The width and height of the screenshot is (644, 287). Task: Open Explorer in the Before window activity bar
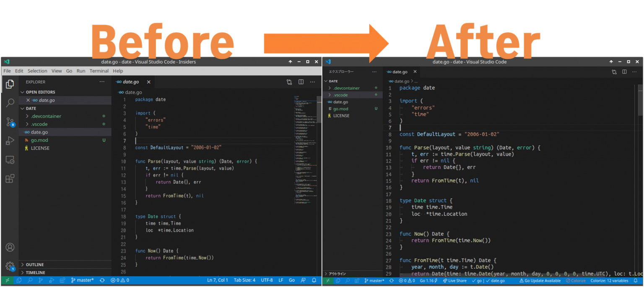click(10, 84)
